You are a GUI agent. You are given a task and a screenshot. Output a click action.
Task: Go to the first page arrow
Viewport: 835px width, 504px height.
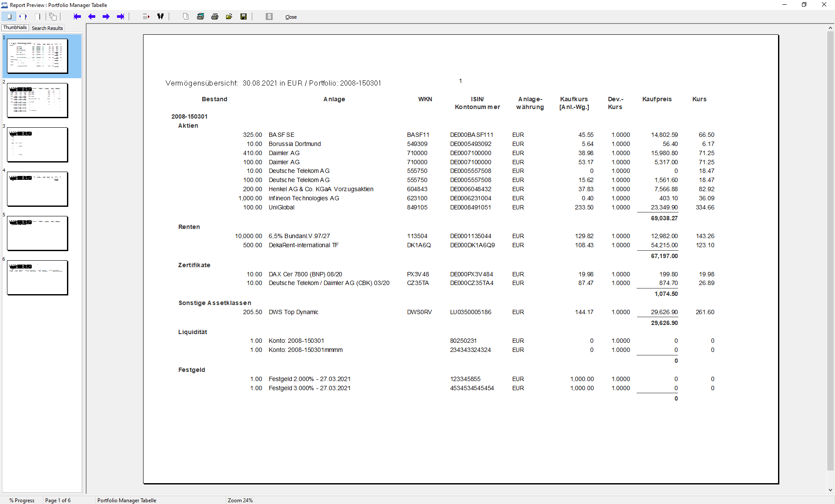pyautogui.click(x=77, y=17)
